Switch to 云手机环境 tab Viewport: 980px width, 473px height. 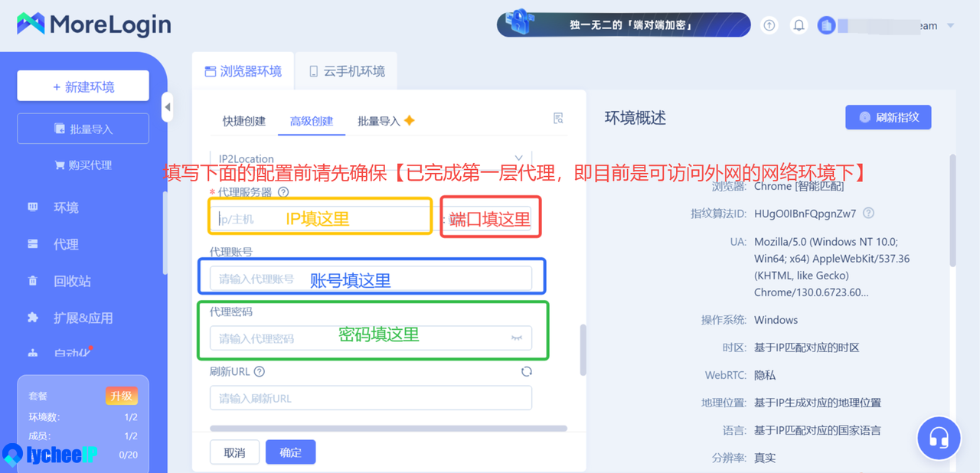pyautogui.click(x=347, y=71)
